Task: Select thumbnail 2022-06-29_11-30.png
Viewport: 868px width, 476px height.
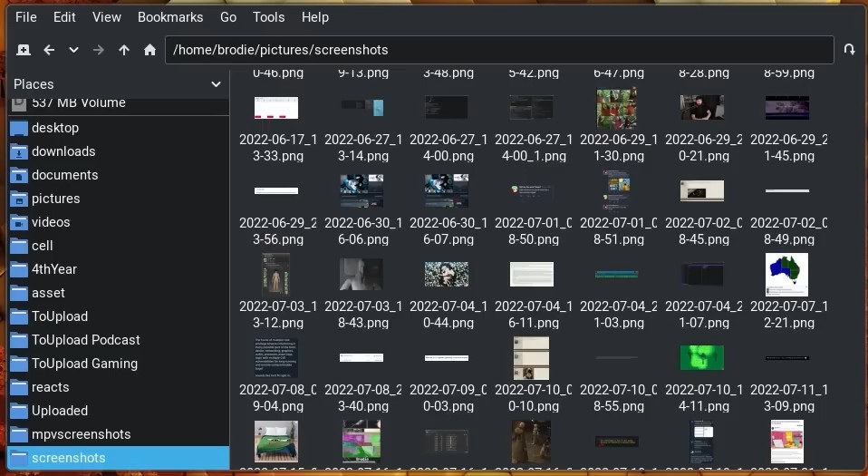Action: point(617,108)
